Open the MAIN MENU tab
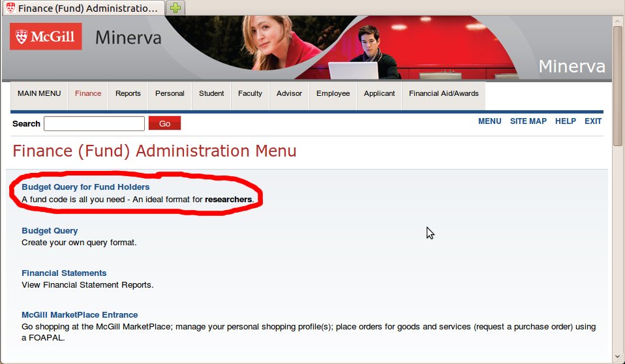 [x=39, y=94]
